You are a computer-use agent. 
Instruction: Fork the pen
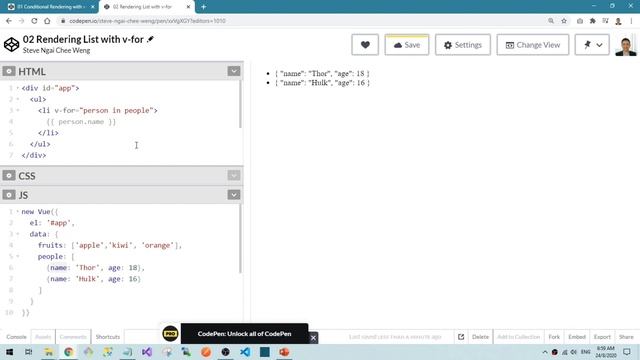[x=554, y=337]
